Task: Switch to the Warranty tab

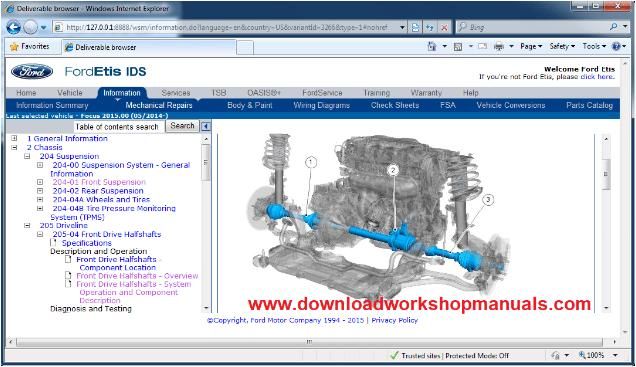Action: tap(426, 92)
